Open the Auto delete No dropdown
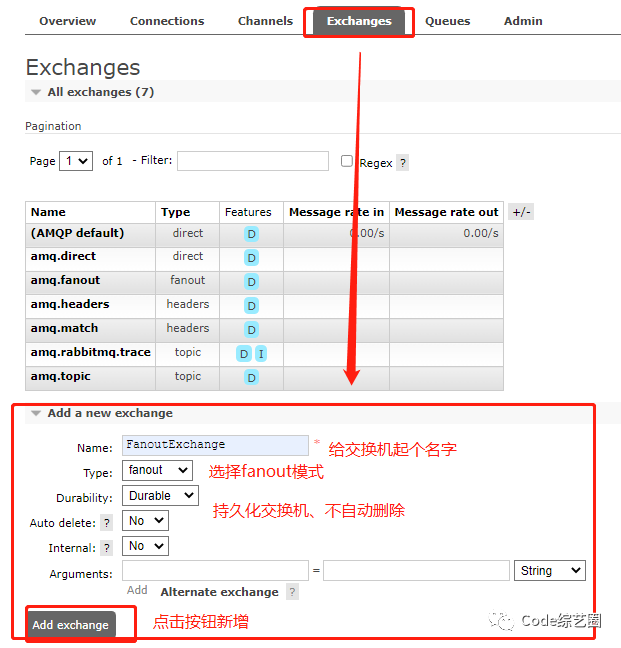621x648 pixels. point(145,521)
